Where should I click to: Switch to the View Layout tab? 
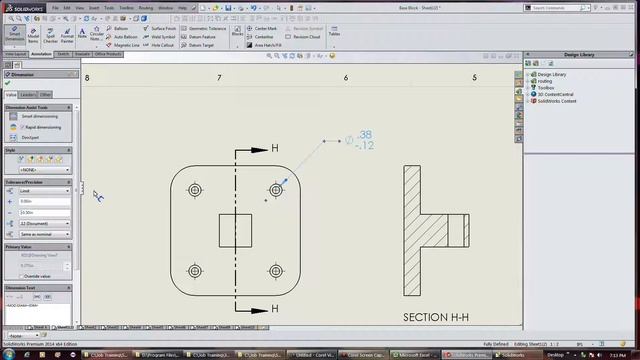[x=16, y=54]
